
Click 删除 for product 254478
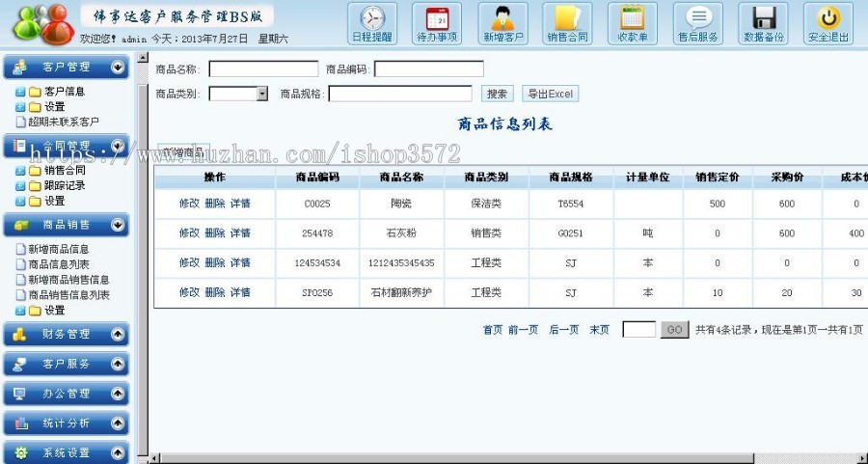coord(215,233)
